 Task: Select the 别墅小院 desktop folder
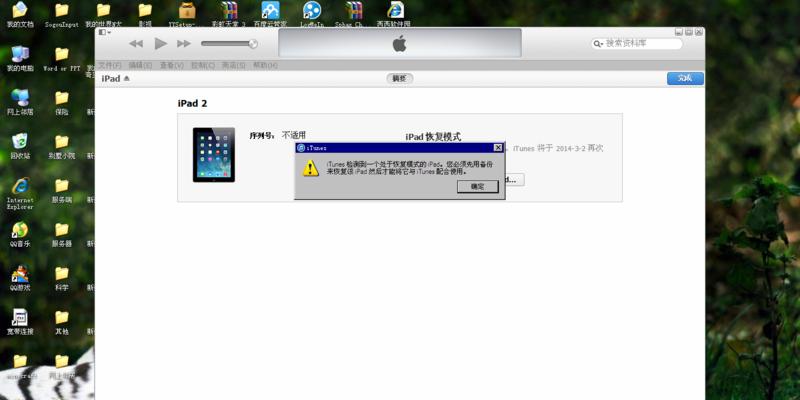(62, 146)
